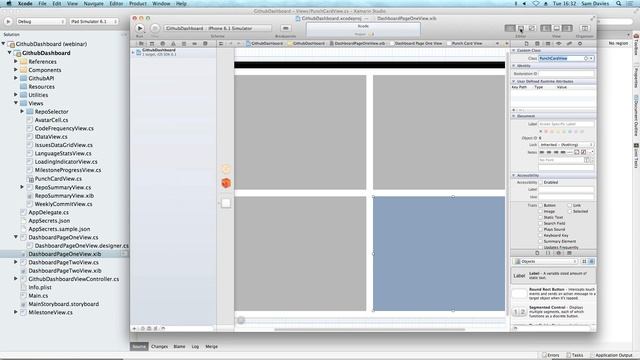
Task: Collapse the DashboardPageOneView.cs node
Action: tap(16, 237)
